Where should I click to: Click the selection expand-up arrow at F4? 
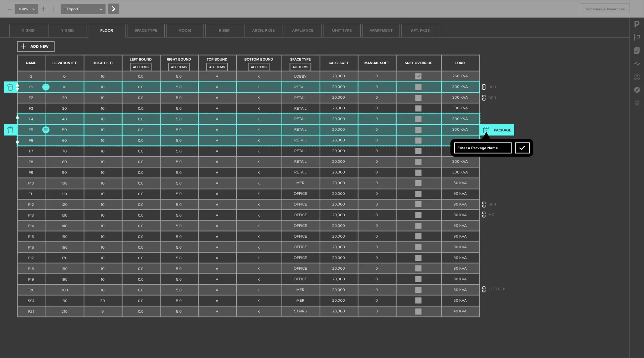click(17, 116)
